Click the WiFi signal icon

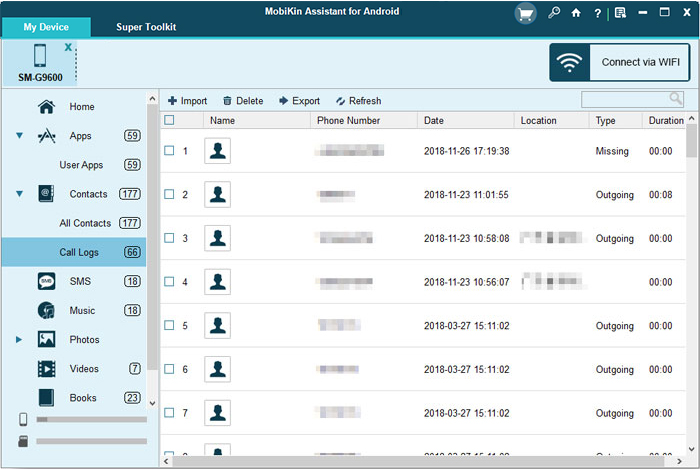pos(569,62)
